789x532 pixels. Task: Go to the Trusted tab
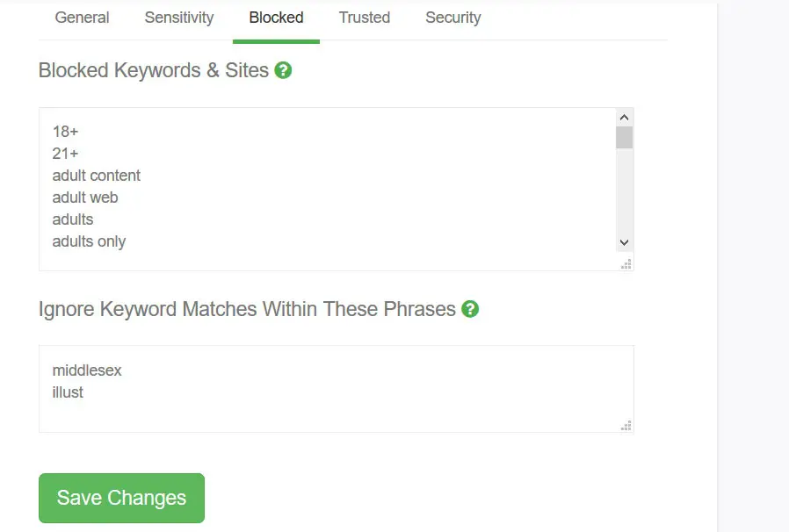tap(365, 18)
